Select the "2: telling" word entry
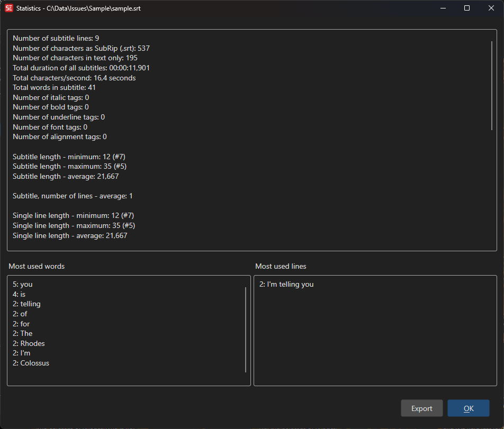Viewport: 504px width, 429px height. coord(26,304)
